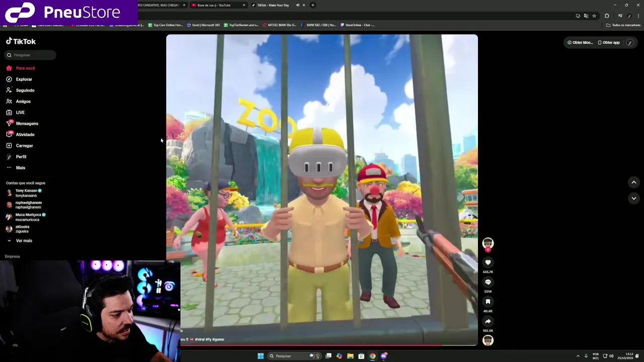Open the Atividade notifications

20,134
